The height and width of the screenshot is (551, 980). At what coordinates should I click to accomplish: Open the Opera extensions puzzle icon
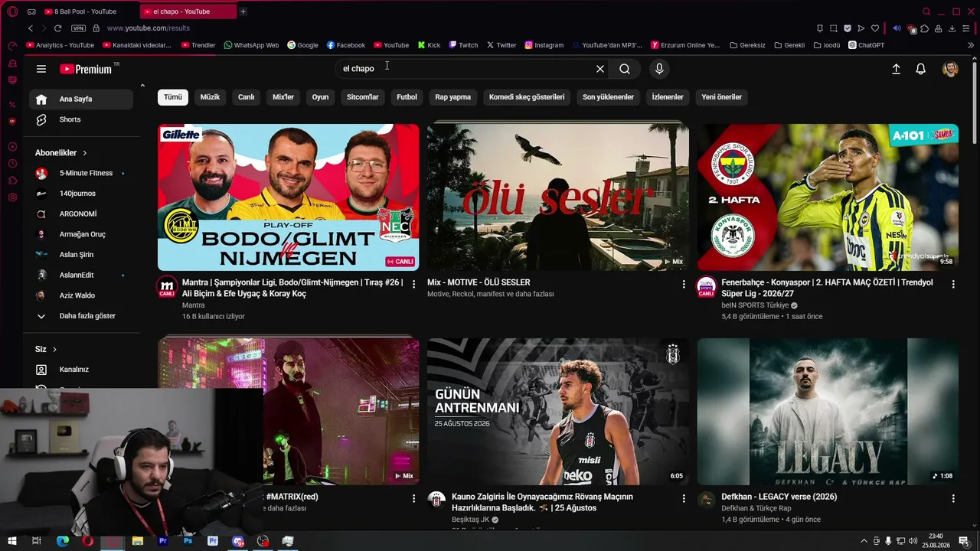click(x=924, y=28)
